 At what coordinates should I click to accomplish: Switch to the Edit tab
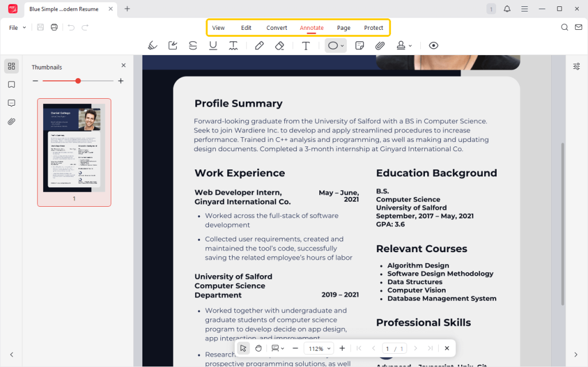tap(246, 27)
